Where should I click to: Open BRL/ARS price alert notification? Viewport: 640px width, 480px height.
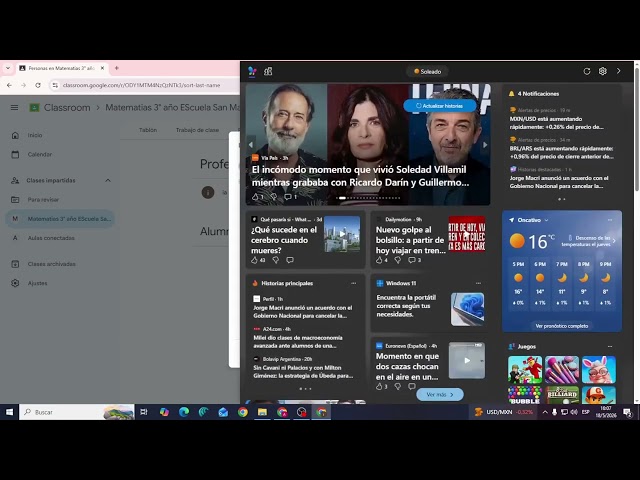[561, 152]
